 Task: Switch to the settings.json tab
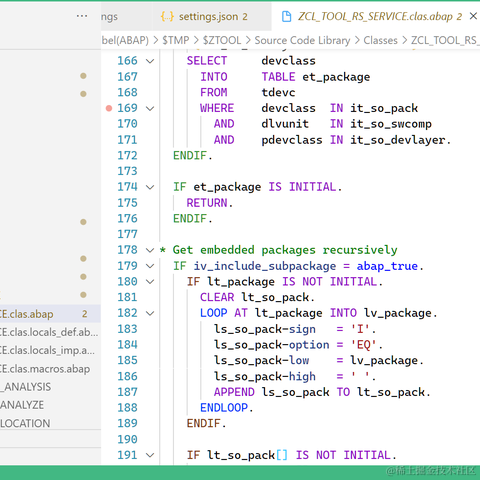212,16
